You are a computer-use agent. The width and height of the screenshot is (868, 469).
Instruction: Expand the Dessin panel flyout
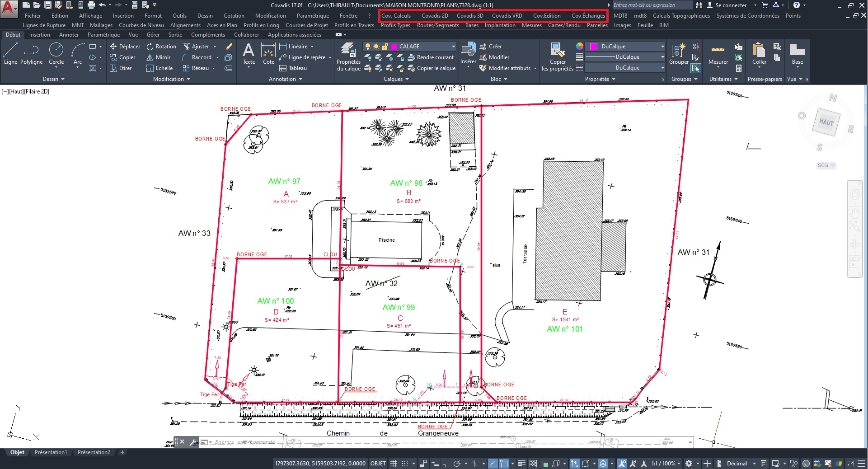pyautogui.click(x=54, y=79)
